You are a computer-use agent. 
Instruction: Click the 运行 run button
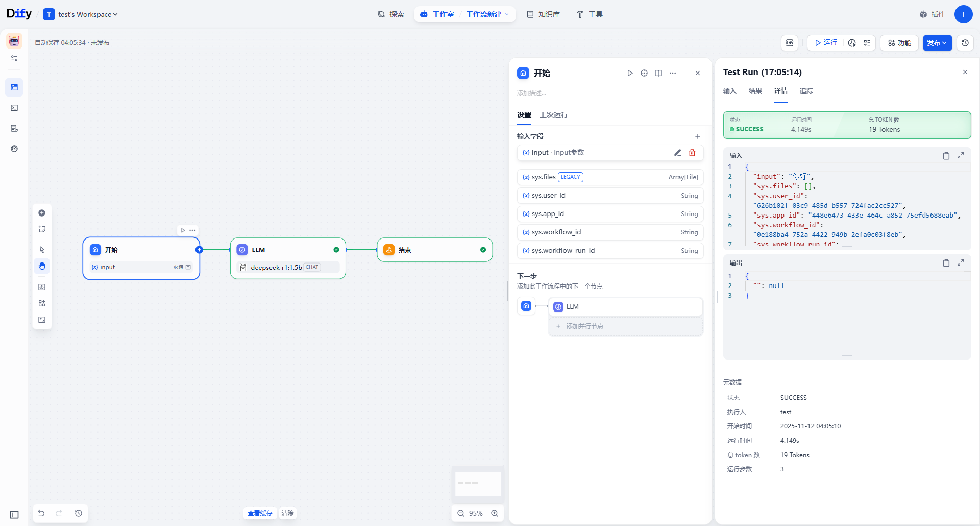pos(826,43)
